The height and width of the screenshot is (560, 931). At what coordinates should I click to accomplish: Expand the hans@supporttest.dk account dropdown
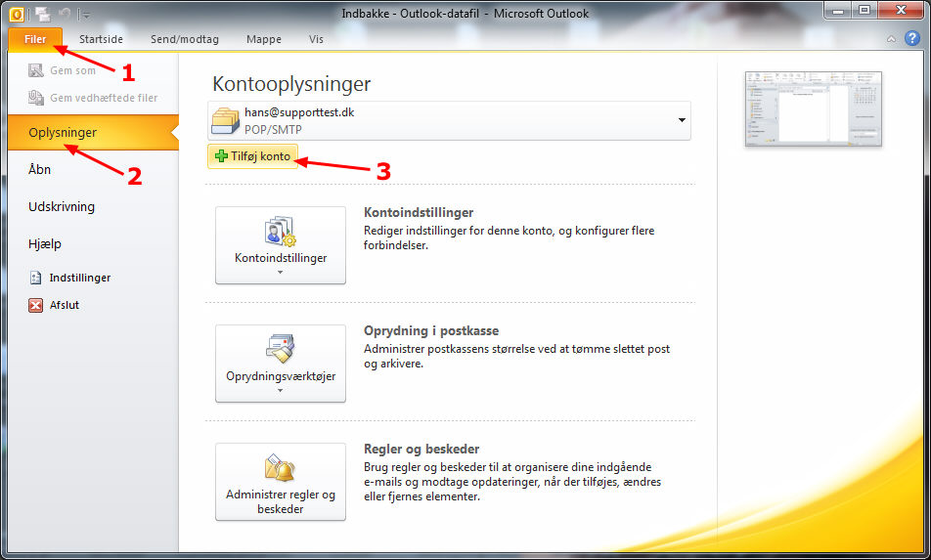coord(681,120)
